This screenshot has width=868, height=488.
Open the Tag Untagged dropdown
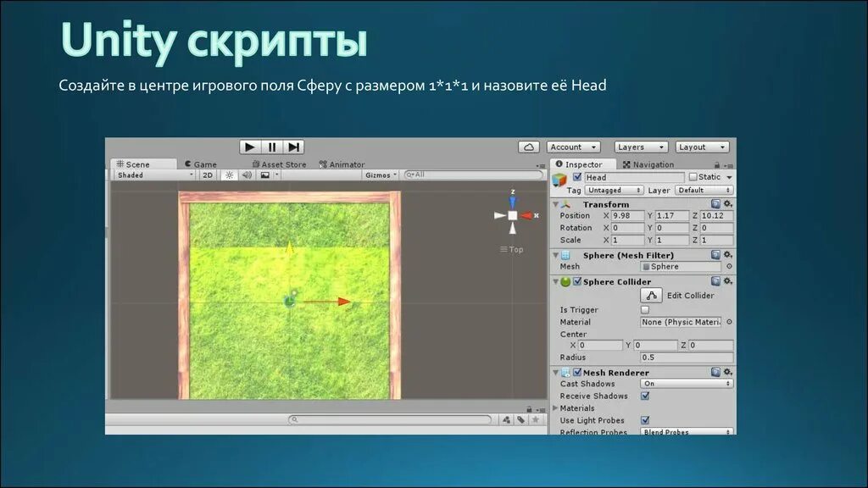[614, 190]
